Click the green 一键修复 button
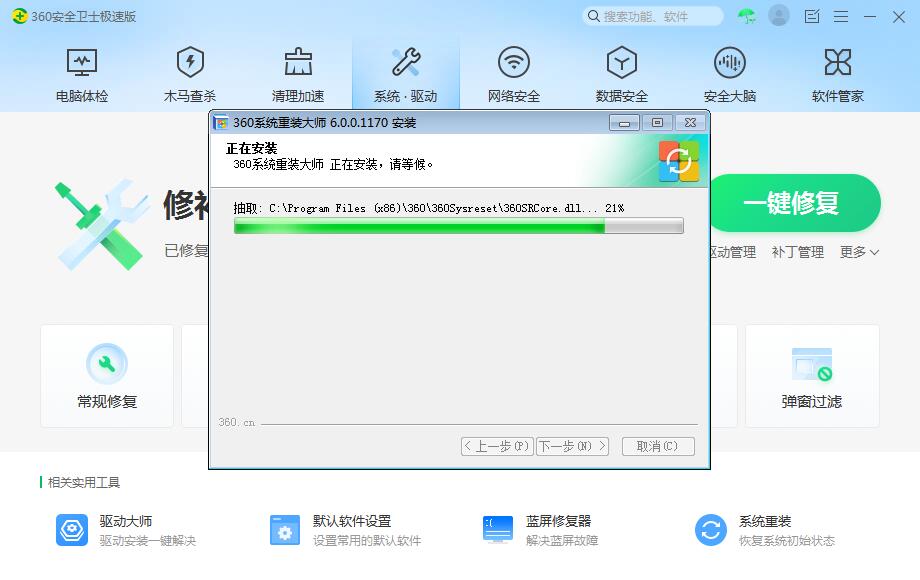Screen dimensions: 920x580 (x=794, y=203)
